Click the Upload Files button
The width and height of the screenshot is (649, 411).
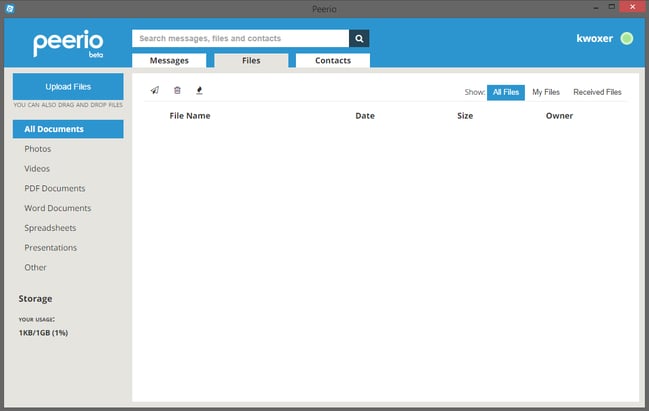tap(68, 87)
